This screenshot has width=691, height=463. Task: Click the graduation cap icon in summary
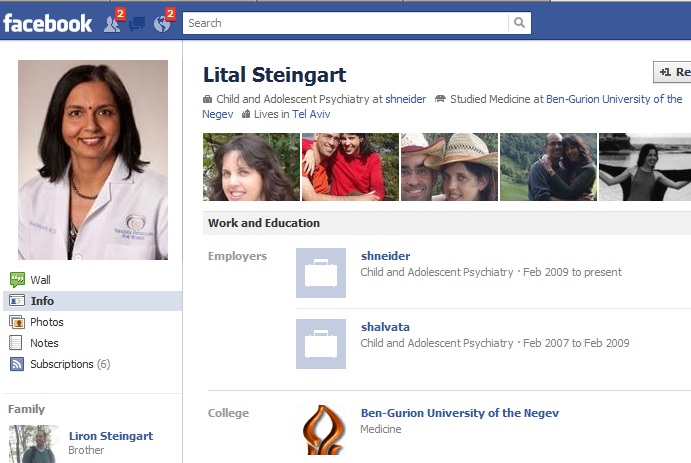pyautogui.click(x=440, y=99)
